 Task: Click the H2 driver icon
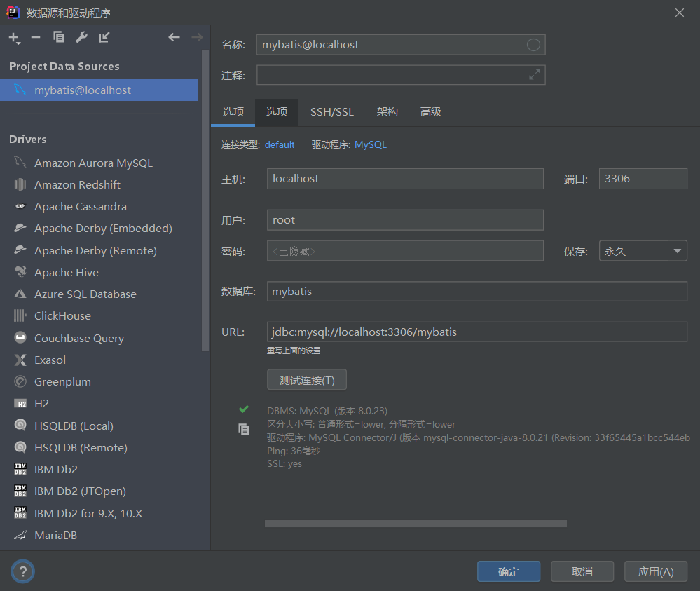(20, 403)
